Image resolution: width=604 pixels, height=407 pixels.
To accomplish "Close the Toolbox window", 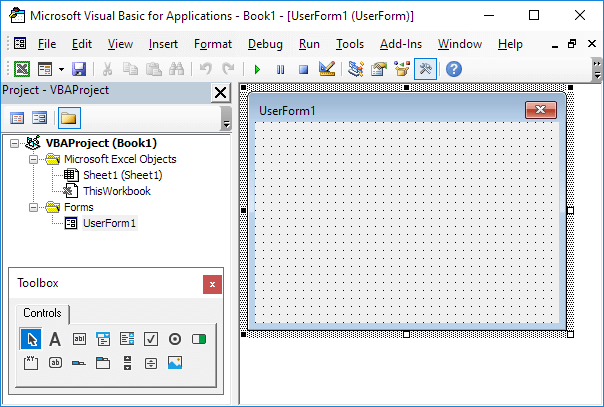I will point(212,284).
